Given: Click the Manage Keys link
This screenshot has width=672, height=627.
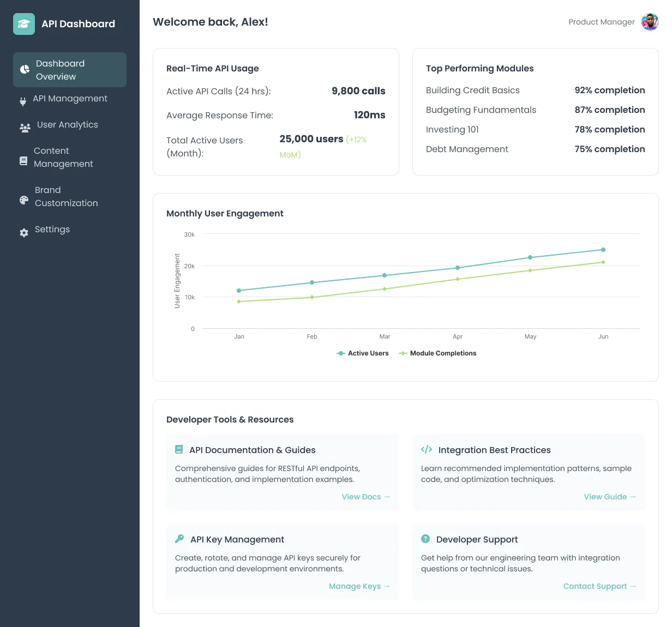Looking at the screenshot, I should click(x=359, y=586).
